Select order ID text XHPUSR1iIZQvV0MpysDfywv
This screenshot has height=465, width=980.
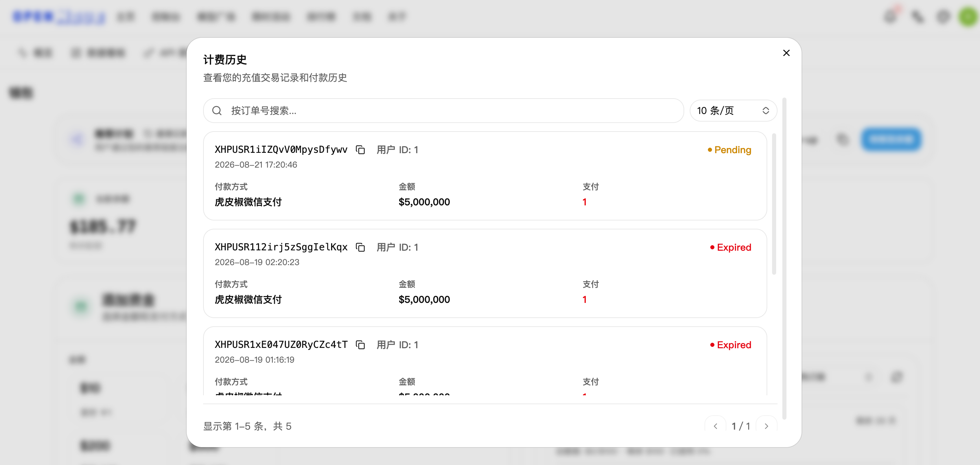281,149
